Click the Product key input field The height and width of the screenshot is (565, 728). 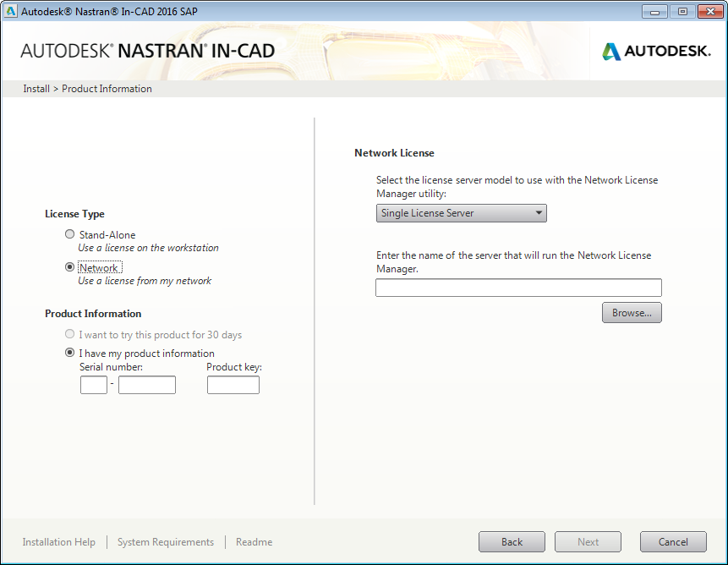233,385
